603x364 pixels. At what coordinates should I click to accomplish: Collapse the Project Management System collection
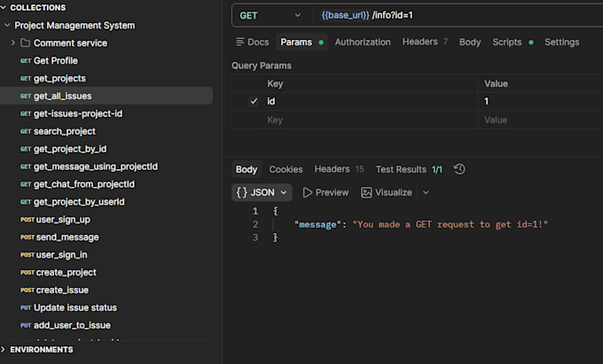point(7,26)
